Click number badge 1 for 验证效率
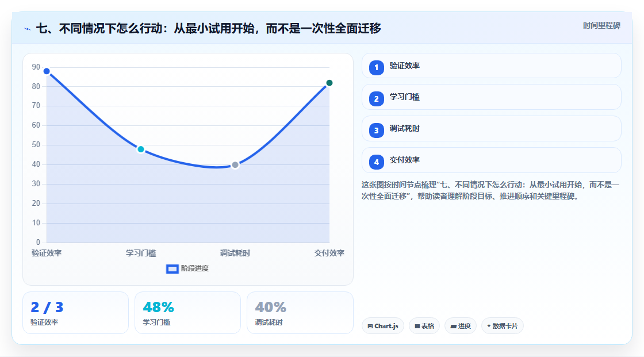 tap(376, 68)
